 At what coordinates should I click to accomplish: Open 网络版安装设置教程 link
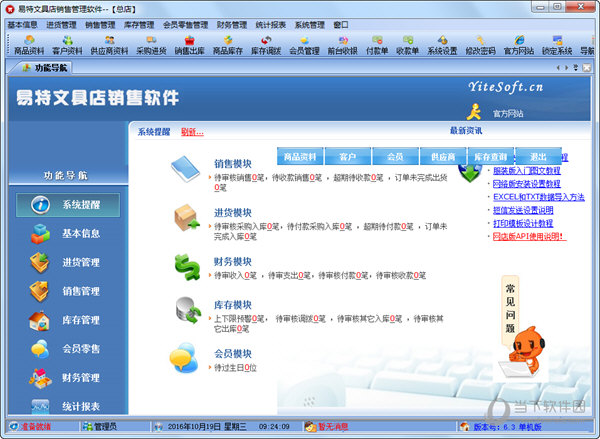coord(527,184)
